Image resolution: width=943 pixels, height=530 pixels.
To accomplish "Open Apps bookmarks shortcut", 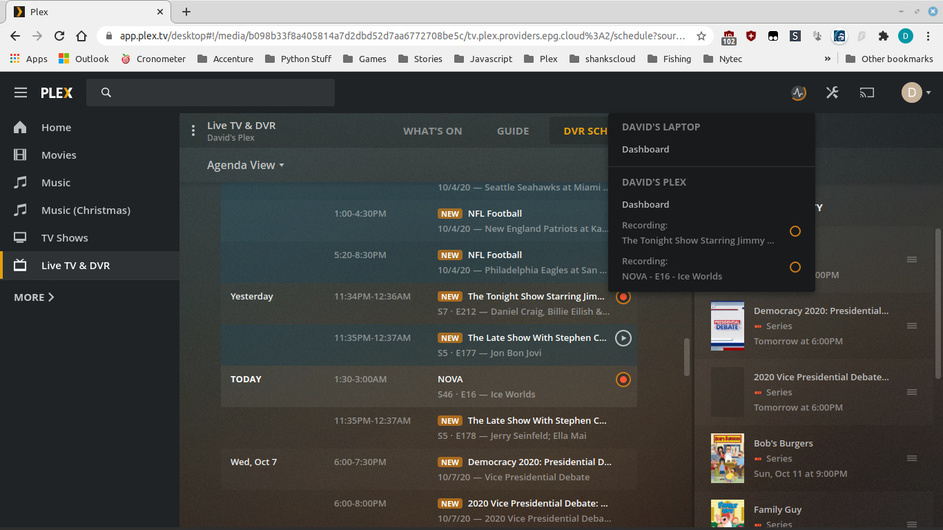I will (28, 58).
